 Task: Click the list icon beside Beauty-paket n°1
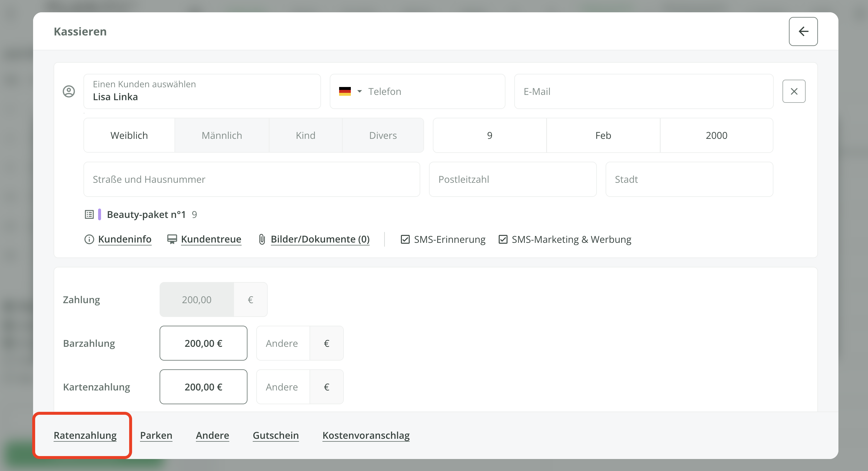(x=89, y=215)
